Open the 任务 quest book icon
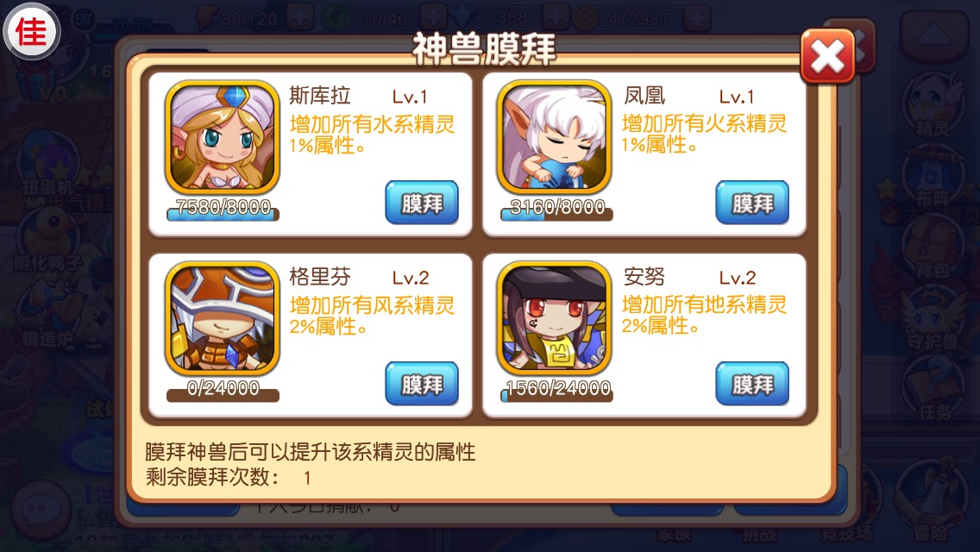This screenshot has height=552, width=980. point(934,388)
